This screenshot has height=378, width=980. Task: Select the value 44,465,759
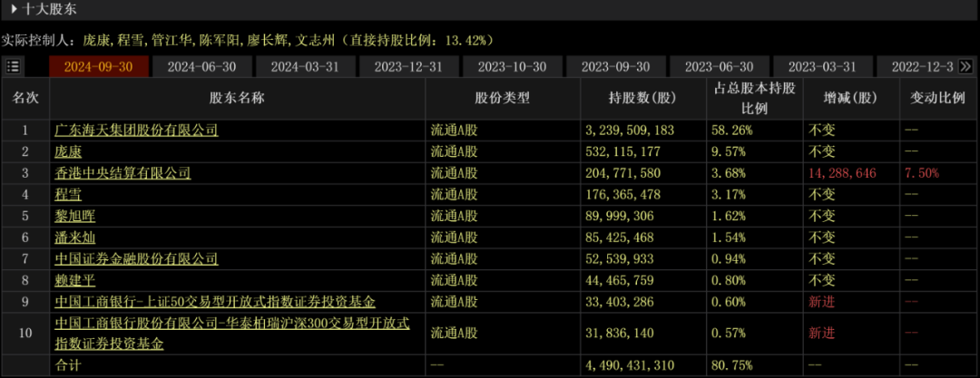(x=620, y=280)
